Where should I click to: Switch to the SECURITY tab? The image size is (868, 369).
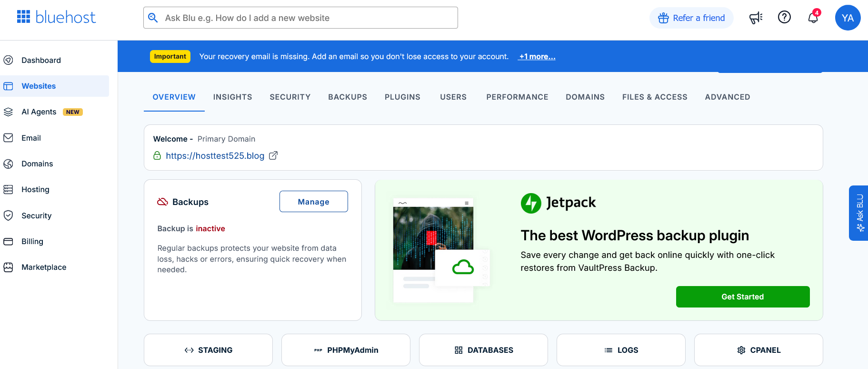[290, 97]
